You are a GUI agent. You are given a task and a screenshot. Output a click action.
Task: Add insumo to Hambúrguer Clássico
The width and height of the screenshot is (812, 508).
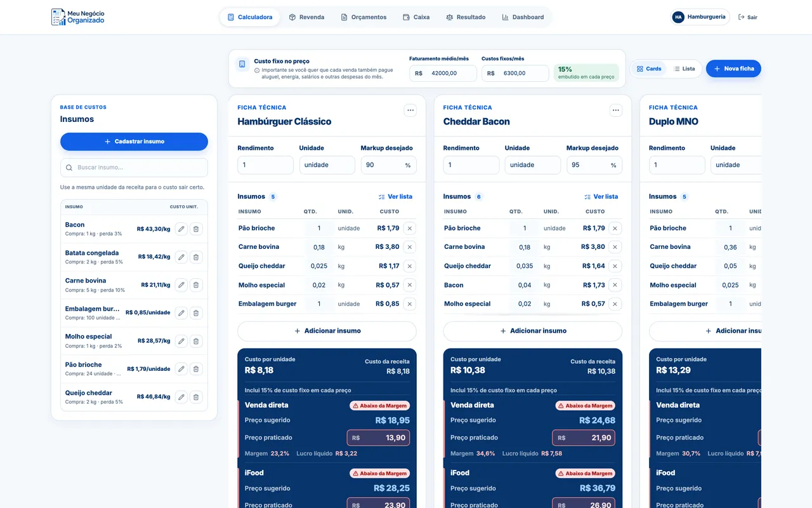[327, 331]
